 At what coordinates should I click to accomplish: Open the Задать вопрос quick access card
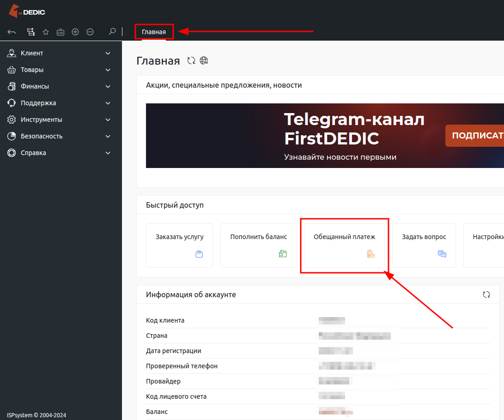(424, 246)
